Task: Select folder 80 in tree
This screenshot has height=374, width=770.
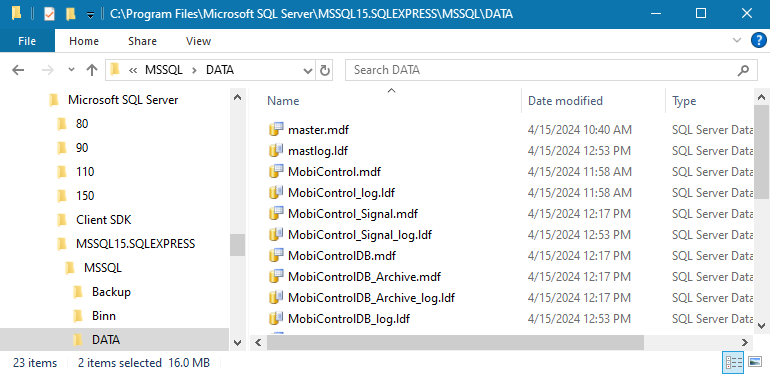Action: [x=82, y=124]
